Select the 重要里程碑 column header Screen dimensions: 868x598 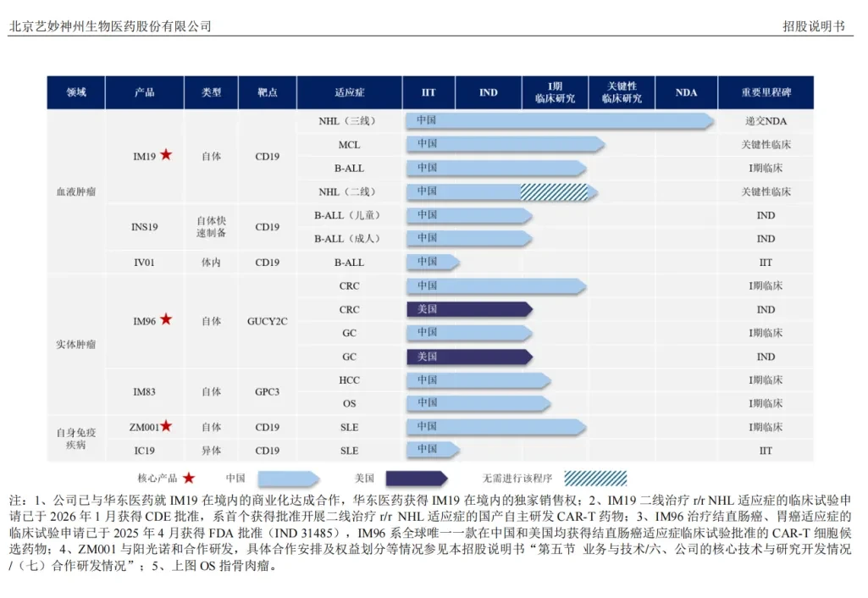coord(766,92)
